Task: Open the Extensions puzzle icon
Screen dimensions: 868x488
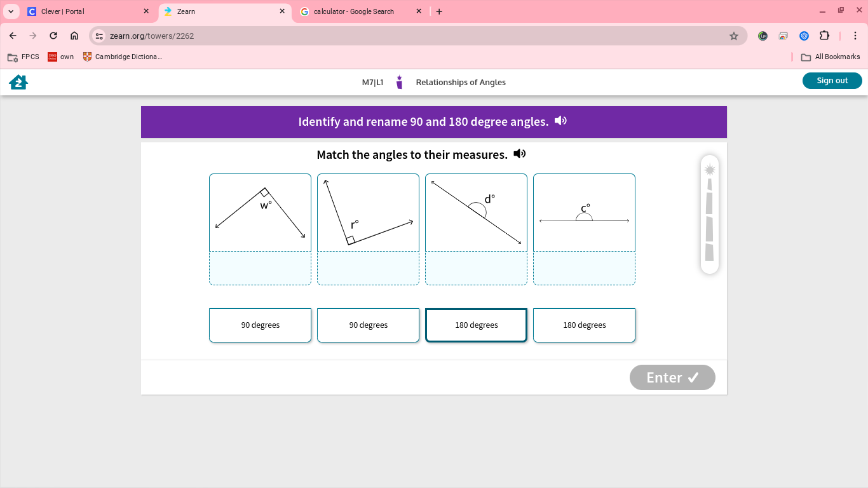Action: point(824,36)
